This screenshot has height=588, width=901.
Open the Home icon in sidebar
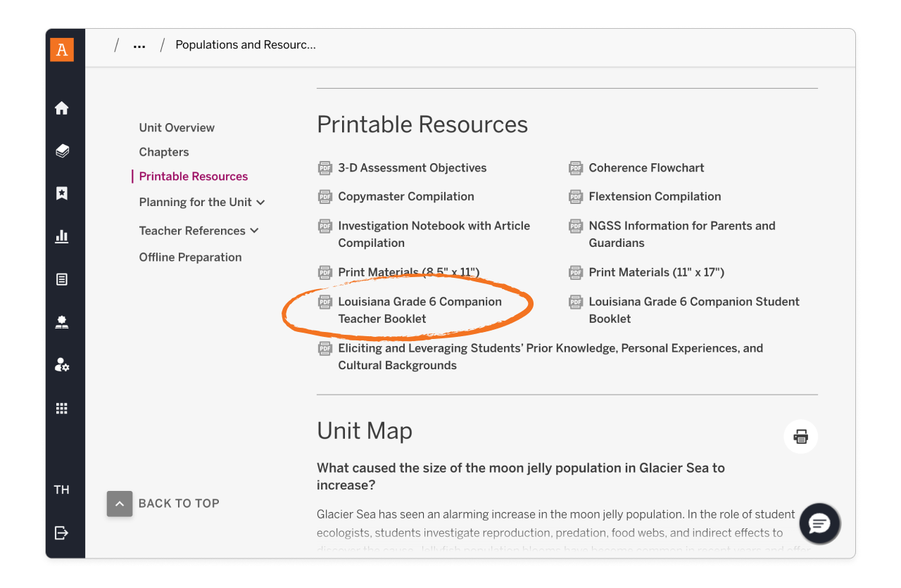[62, 108]
